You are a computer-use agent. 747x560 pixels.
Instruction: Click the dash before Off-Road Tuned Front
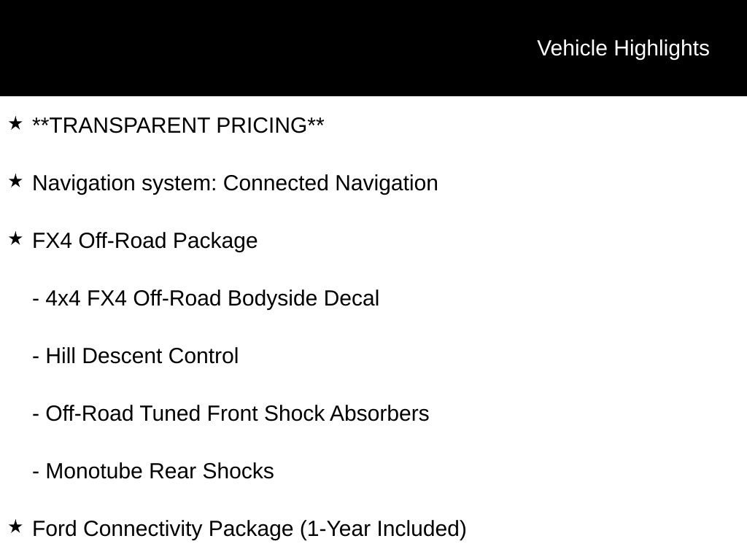click(36, 414)
